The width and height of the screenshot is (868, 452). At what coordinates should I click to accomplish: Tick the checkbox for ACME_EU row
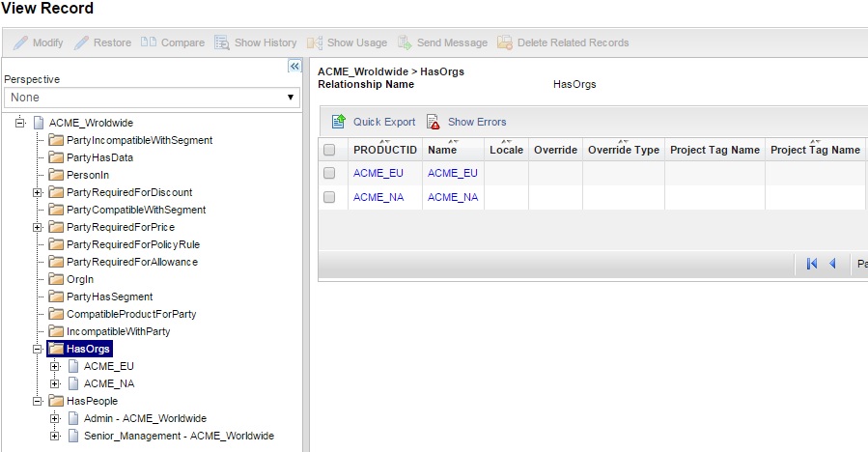point(329,173)
